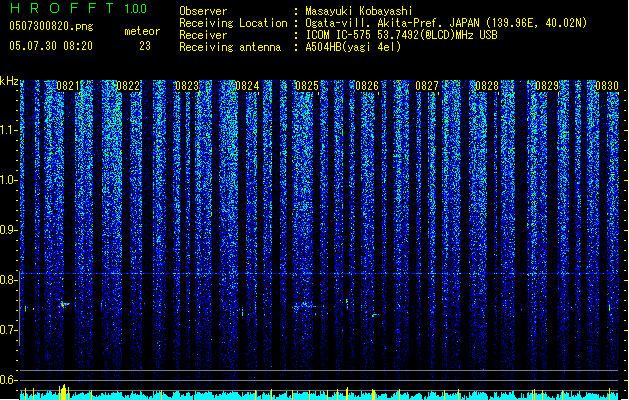629x400 pixels.
Task: Click the tallest yellow peak in the power graph
Action: point(63,392)
